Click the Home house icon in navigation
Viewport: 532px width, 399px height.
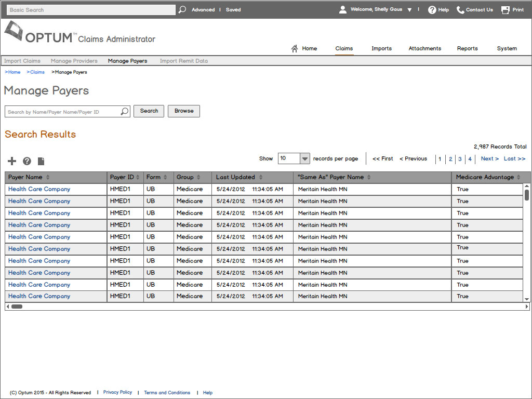[x=295, y=49]
